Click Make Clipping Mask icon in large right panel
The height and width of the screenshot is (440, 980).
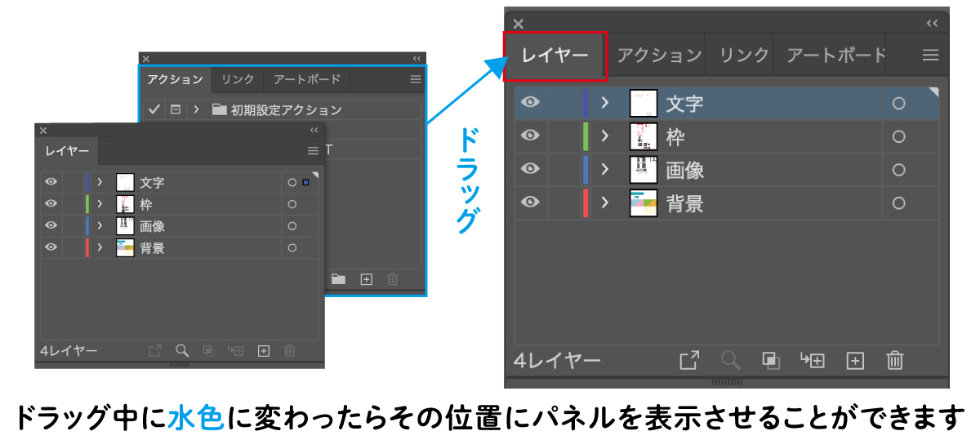pyautogui.click(x=770, y=360)
